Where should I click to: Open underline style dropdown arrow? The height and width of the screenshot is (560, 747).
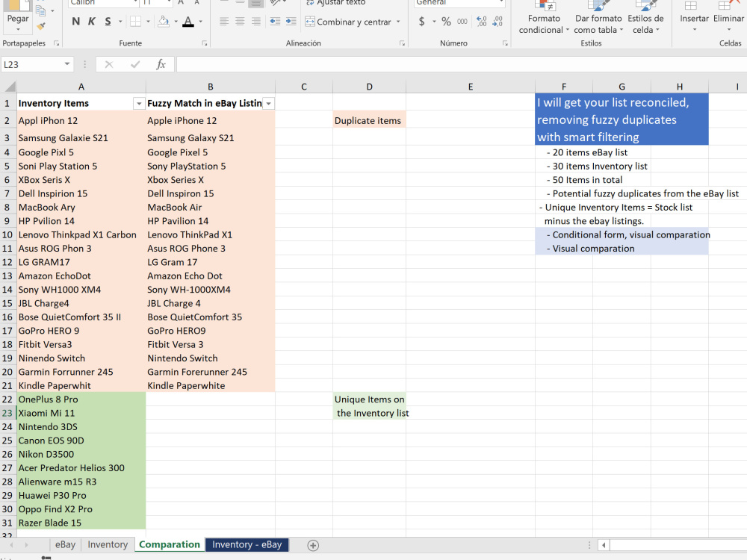point(120,22)
